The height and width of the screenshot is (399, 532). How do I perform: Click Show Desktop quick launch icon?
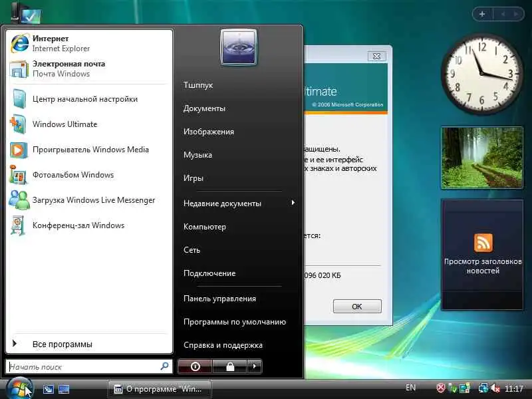coord(64,389)
